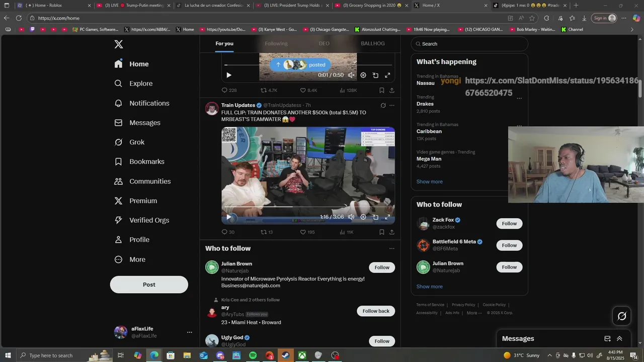Share the Train Updates post
Screen dimensions: 644x362
[392, 232]
